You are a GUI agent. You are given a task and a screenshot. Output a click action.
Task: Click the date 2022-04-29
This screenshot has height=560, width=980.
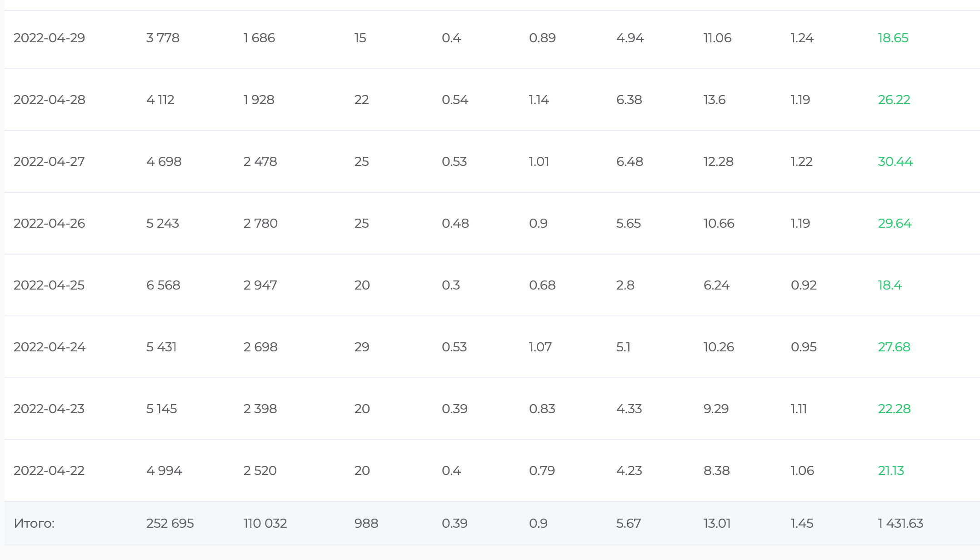coord(49,38)
